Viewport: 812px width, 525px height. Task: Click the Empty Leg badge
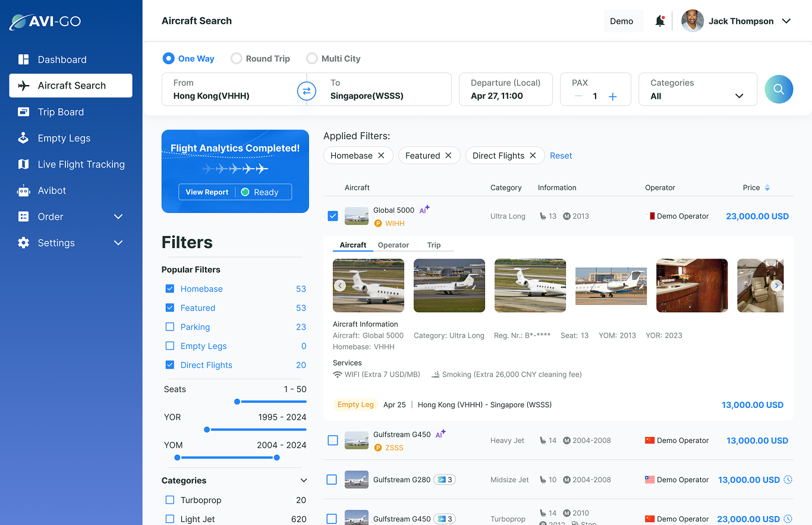coord(355,404)
